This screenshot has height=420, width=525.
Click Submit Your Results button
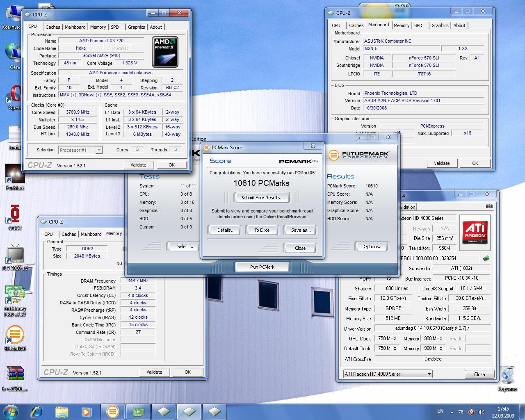[262, 198]
